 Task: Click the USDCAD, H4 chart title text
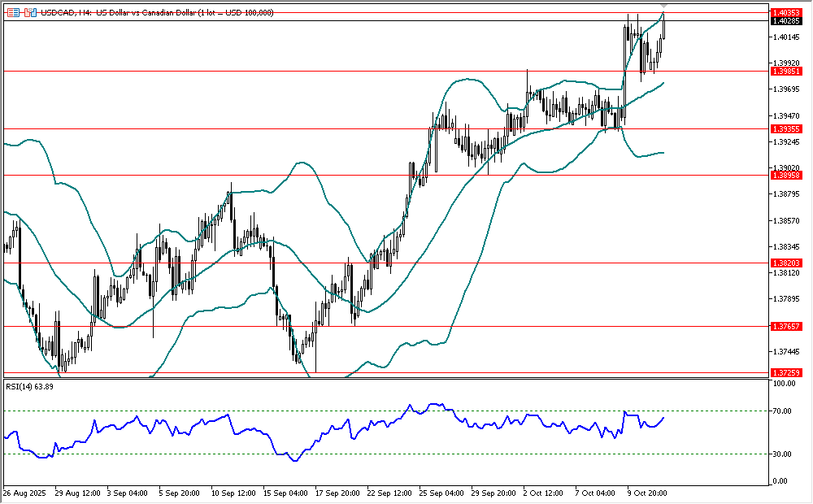tap(65, 13)
